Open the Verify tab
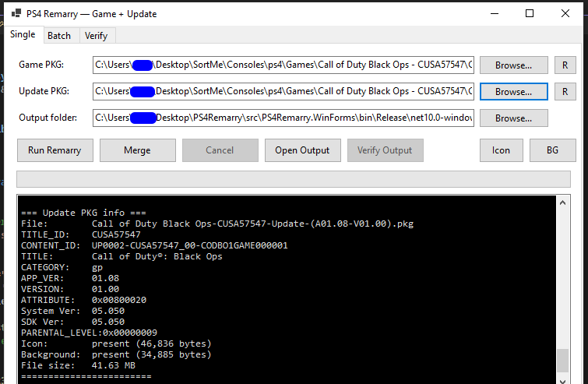The image size is (588, 384). [x=97, y=36]
